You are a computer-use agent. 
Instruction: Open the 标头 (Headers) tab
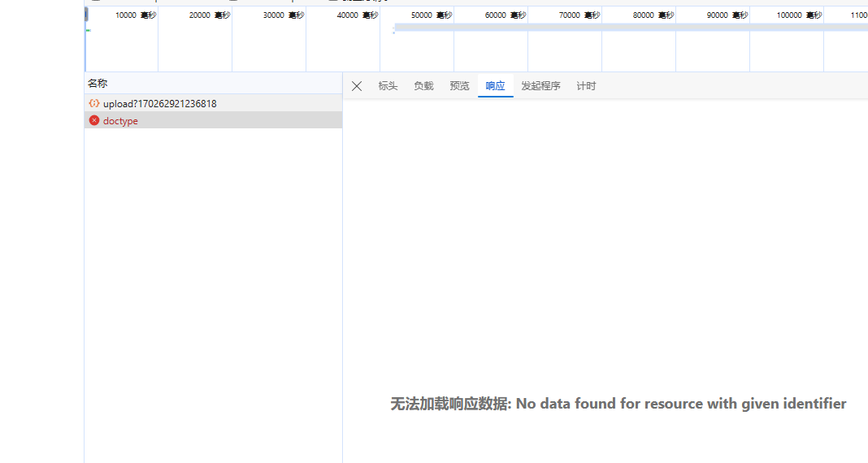[x=388, y=86]
